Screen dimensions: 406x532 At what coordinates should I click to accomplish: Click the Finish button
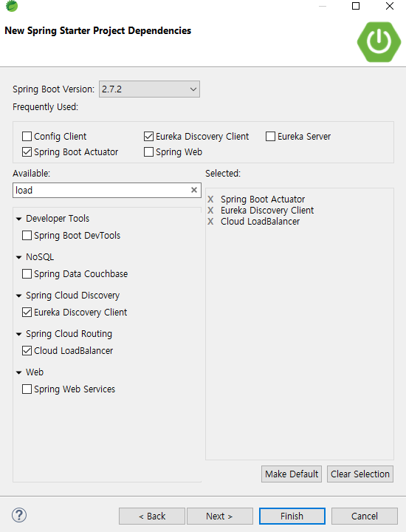292,516
